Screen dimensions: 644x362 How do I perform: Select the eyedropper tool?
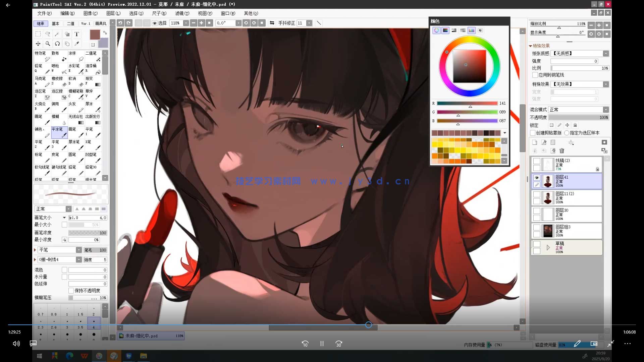click(x=77, y=44)
